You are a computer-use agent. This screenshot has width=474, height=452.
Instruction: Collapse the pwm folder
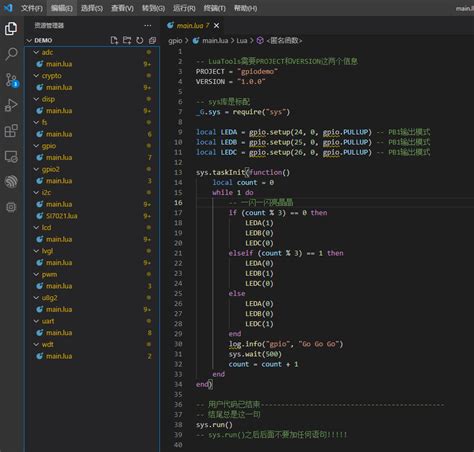coord(36,274)
